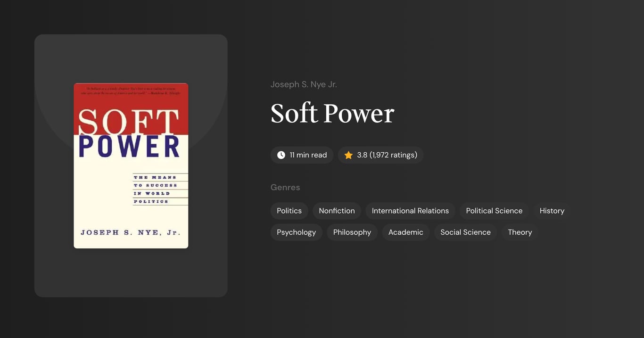Image resolution: width=644 pixels, height=338 pixels.
Task: Select the History genre tag
Action: coord(552,211)
